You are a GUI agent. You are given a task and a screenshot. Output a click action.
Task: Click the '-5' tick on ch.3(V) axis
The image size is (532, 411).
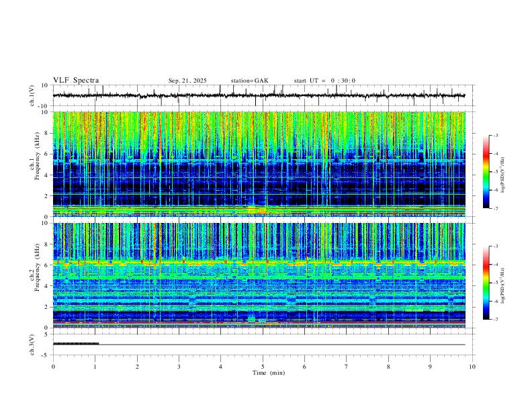pos(46,355)
